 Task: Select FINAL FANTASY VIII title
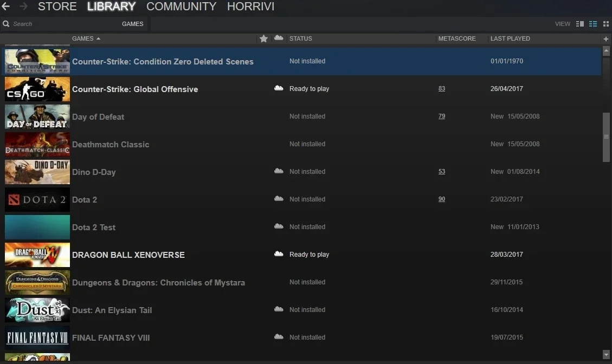111,338
